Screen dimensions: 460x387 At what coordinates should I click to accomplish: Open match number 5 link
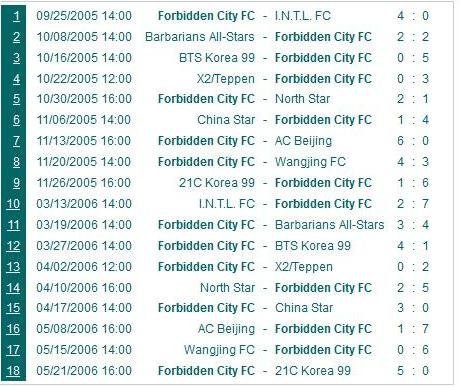pyautogui.click(x=16, y=99)
